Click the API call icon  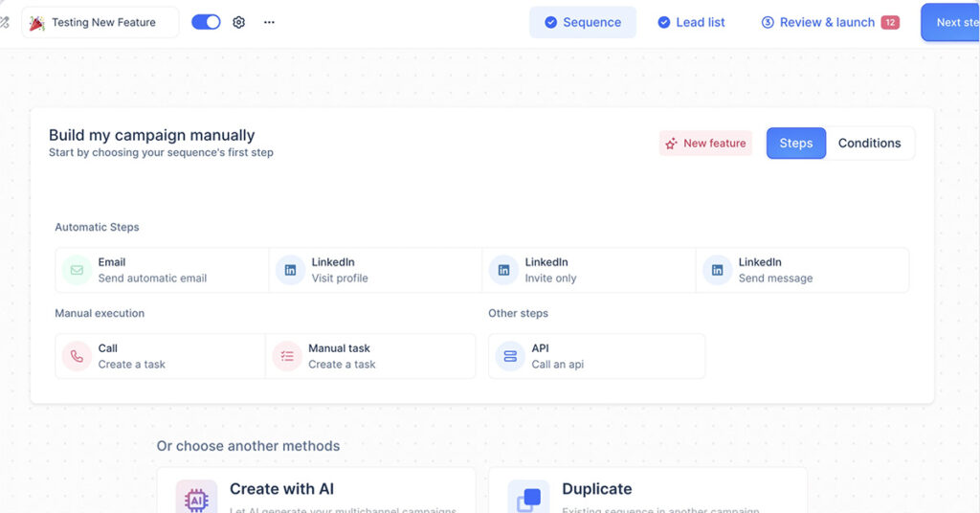pyautogui.click(x=510, y=356)
